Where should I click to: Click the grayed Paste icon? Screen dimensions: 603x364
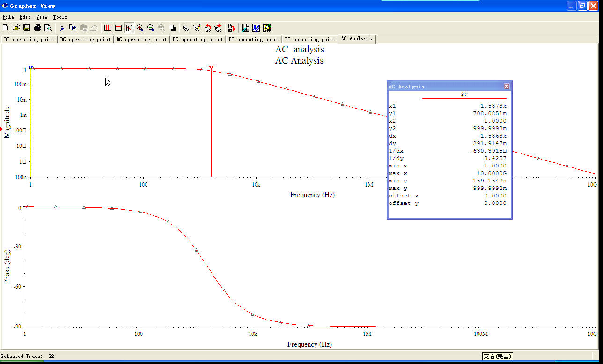tap(83, 28)
